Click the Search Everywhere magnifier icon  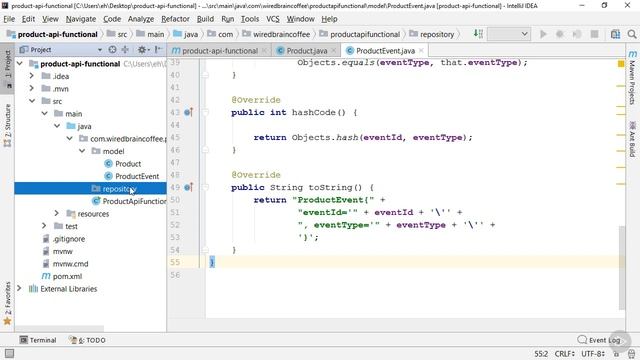[x=632, y=34]
